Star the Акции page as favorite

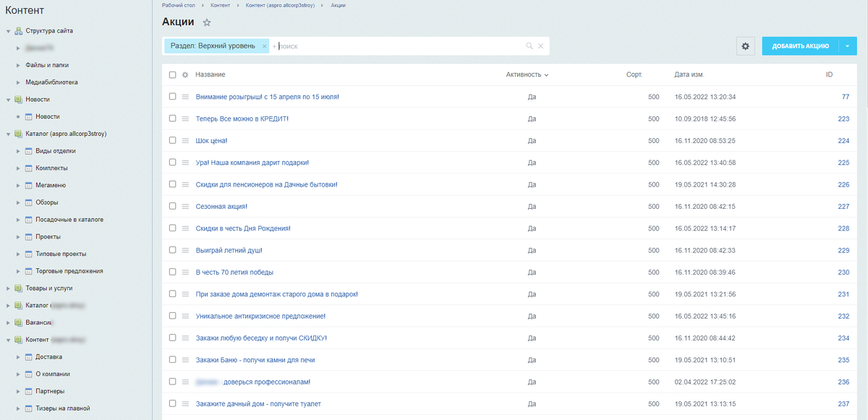207,23
